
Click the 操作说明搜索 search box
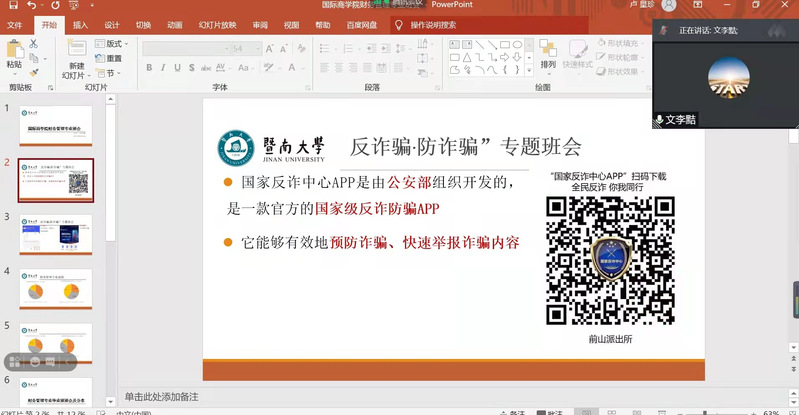[x=489, y=25]
